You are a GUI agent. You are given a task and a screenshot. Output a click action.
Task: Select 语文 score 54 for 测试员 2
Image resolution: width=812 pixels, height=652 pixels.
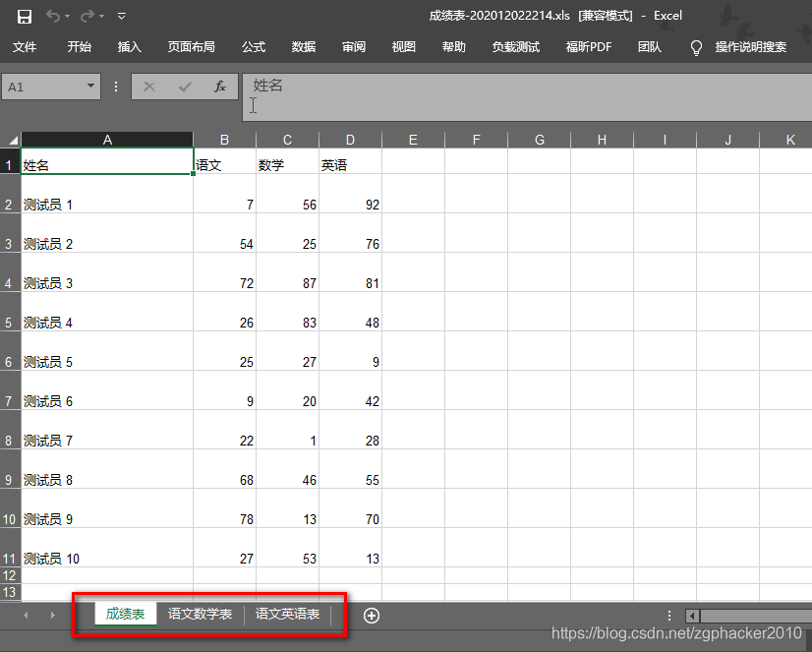[225, 233]
